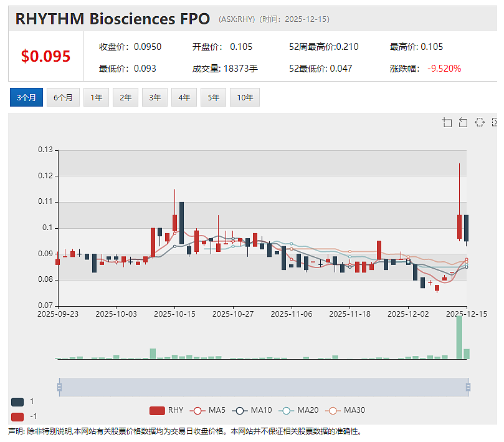
Task: Click the tall dark candle reaching 0.11
Action: 182,223
